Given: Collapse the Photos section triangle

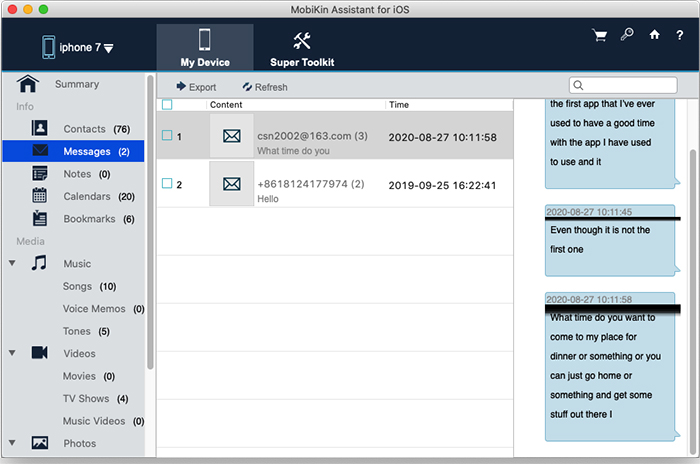Looking at the screenshot, I should click(12, 443).
